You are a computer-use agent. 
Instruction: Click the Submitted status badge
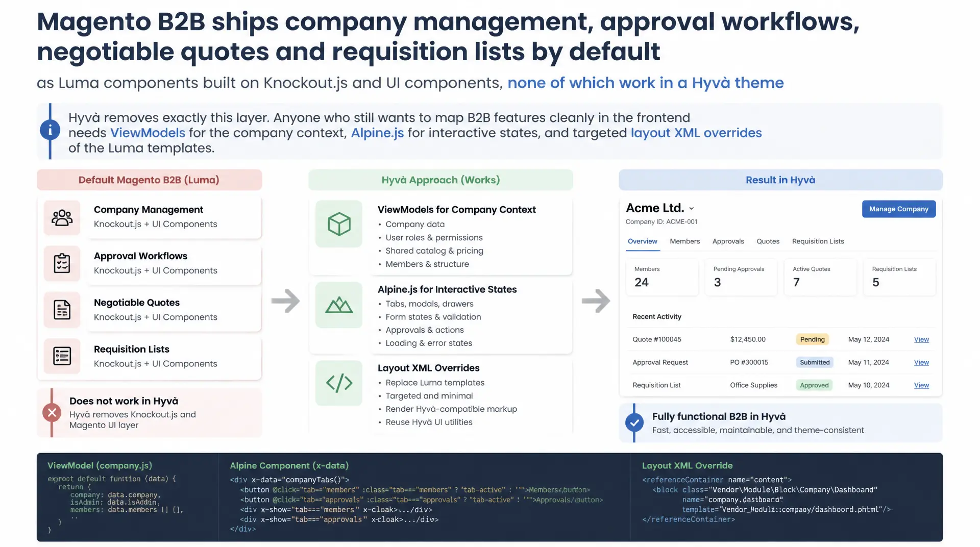point(815,362)
